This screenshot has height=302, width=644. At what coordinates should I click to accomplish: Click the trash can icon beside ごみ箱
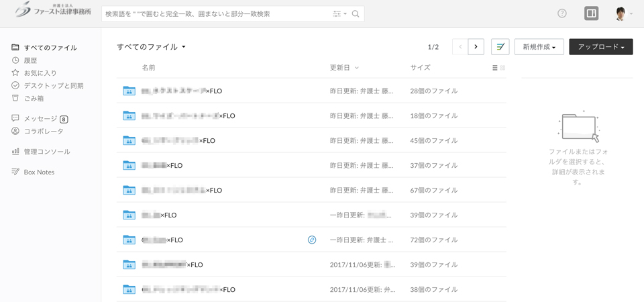click(x=15, y=98)
